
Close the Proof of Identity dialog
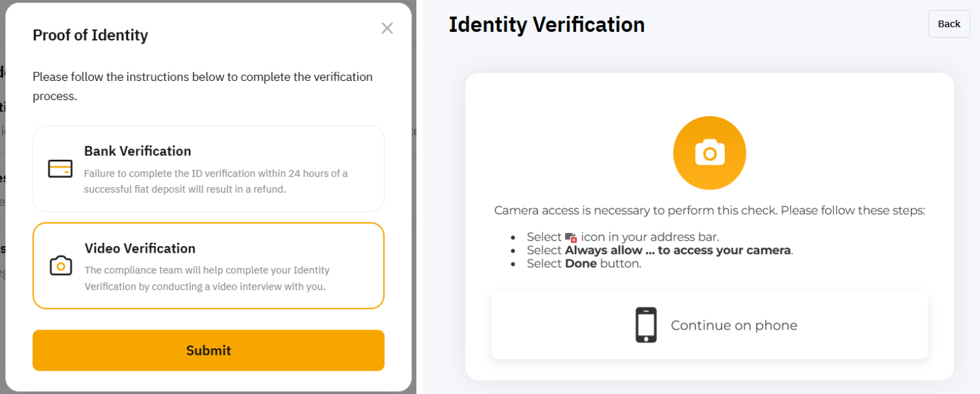tap(387, 29)
